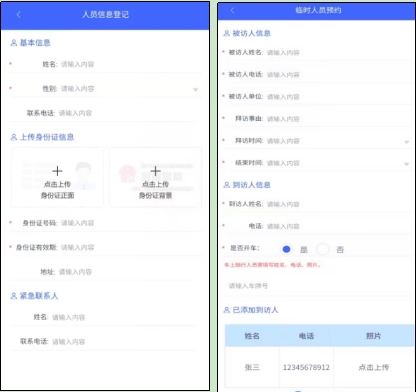Screen dimensions: 416x392
Task: Open the 拜访时间 dropdown arrow
Action: coord(407,142)
